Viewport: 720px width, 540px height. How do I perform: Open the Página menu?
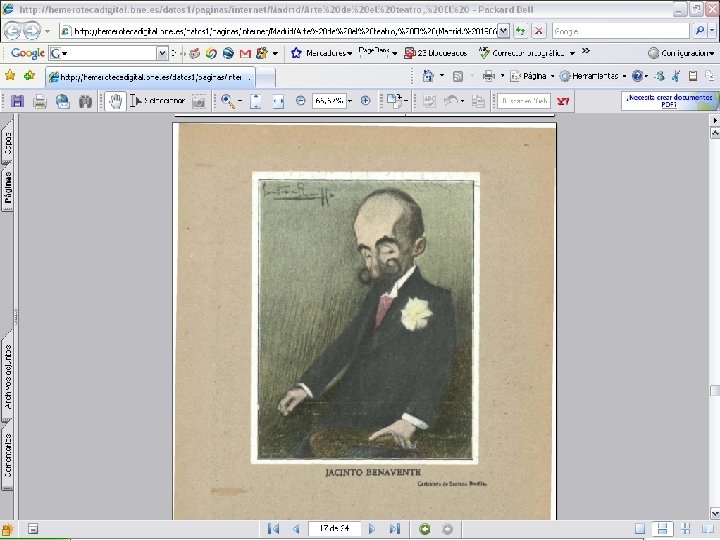click(x=532, y=76)
